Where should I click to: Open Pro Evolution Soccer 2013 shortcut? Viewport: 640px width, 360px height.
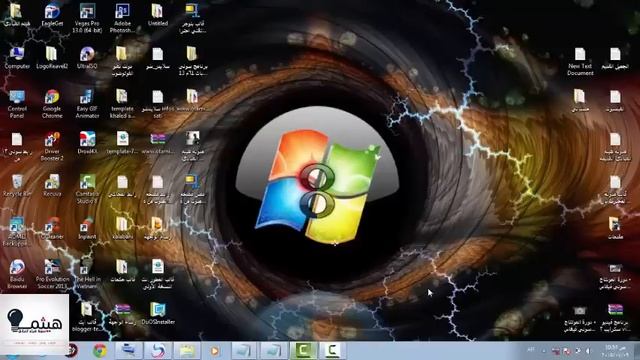click(52, 274)
